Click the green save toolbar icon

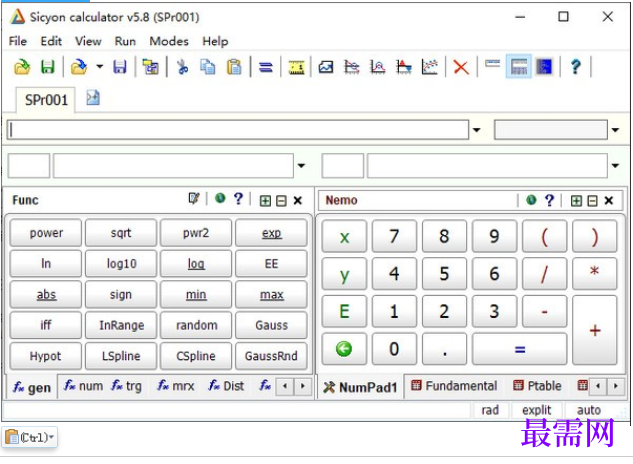48,67
